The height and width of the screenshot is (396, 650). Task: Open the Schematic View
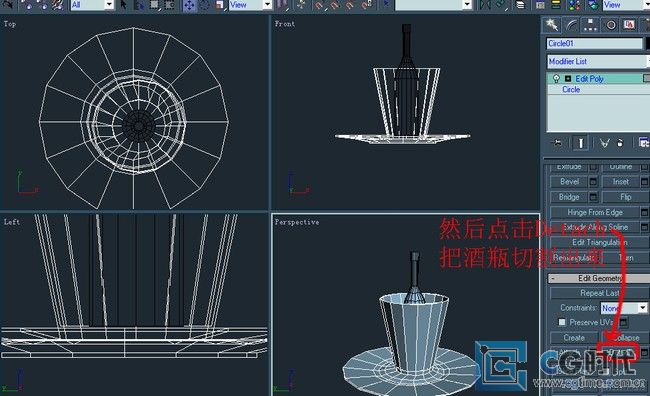pos(556,5)
